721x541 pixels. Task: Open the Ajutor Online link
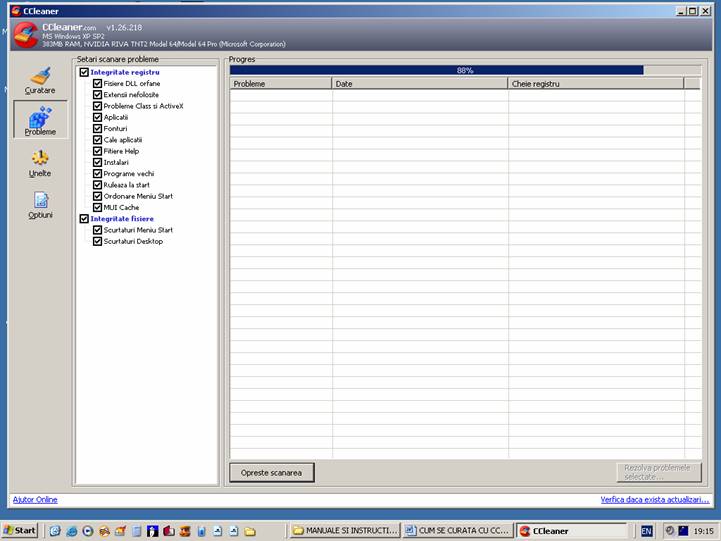pyautogui.click(x=34, y=499)
